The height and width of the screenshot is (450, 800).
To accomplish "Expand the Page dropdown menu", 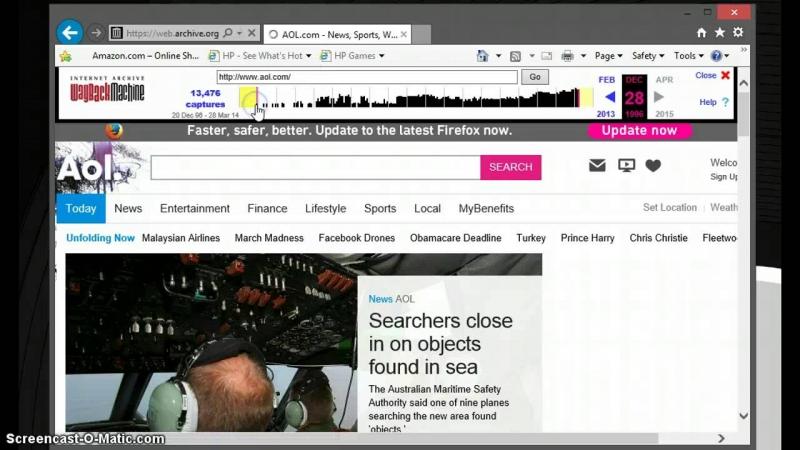I will tap(608, 56).
